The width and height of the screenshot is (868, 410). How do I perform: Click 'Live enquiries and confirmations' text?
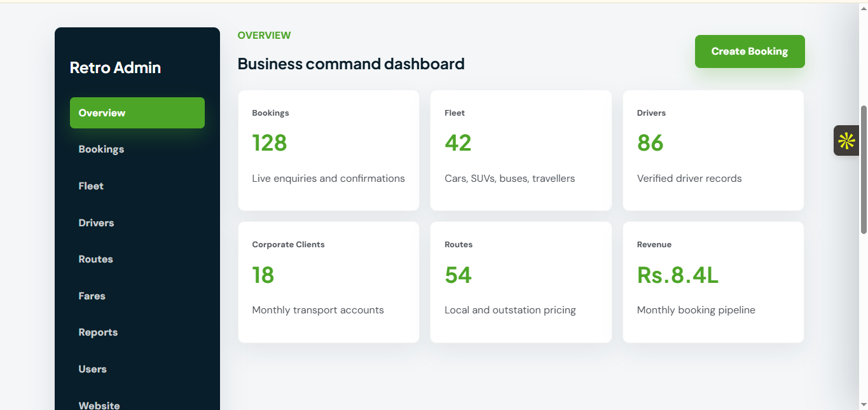click(328, 179)
